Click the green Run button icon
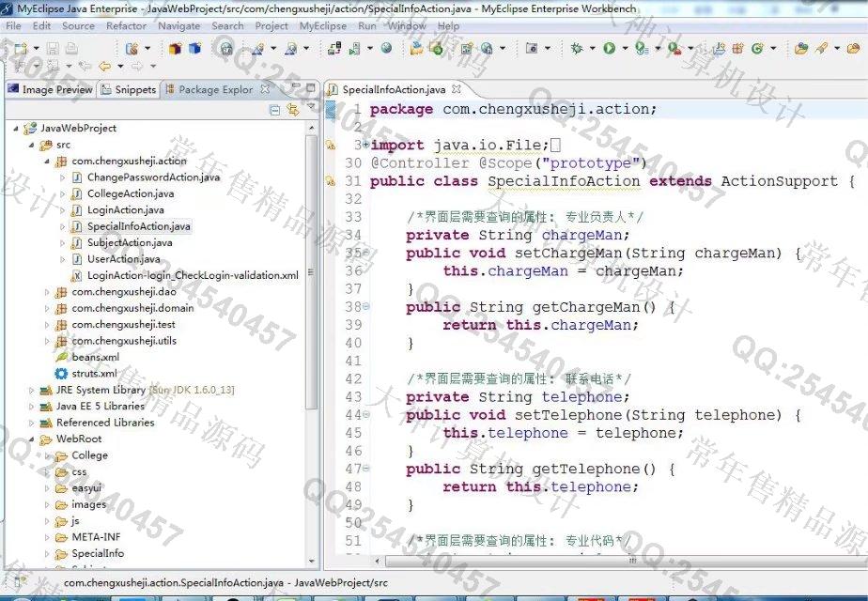This screenshot has width=868, height=601. click(x=609, y=49)
